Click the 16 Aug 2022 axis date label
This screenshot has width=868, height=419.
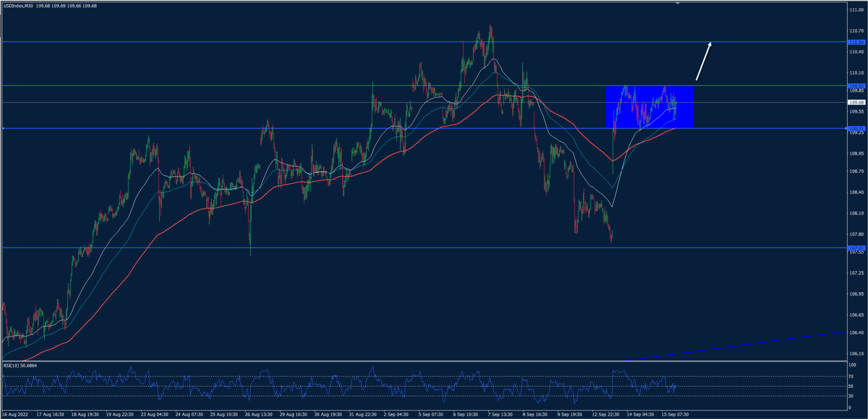tap(16, 414)
